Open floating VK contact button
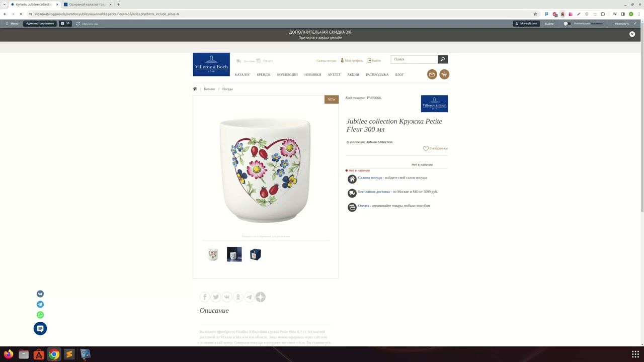 coord(40,294)
